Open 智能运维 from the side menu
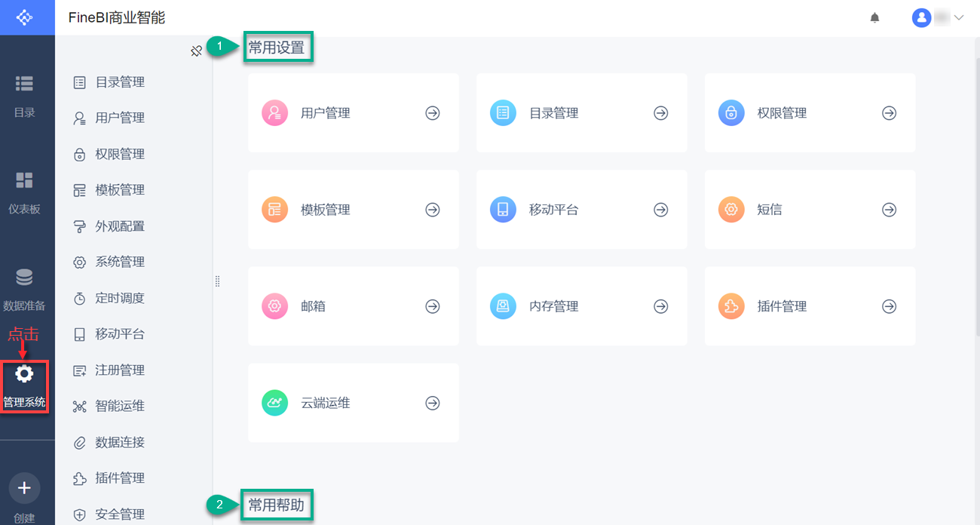The height and width of the screenshot is (525, 980). click(x=119, y=406)
